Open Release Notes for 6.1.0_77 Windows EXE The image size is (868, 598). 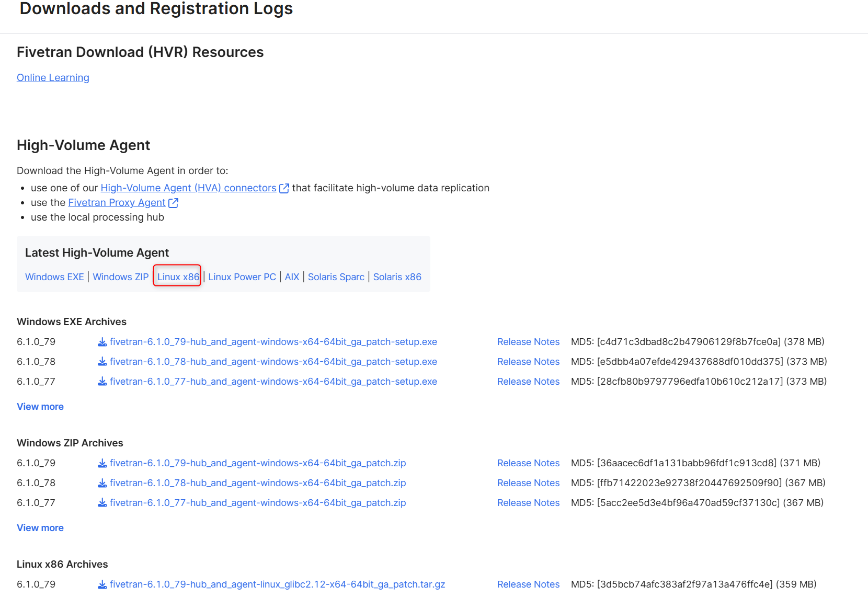pyautogui.click(x=528, y=382)
